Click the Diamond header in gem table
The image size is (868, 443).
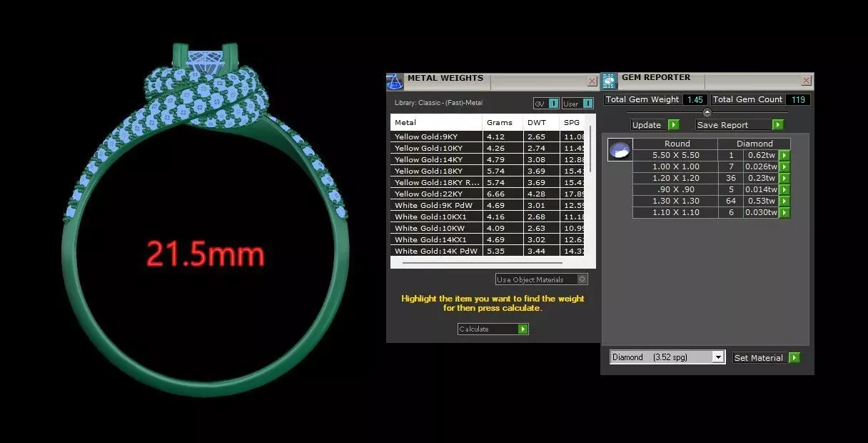click(755, 144)
